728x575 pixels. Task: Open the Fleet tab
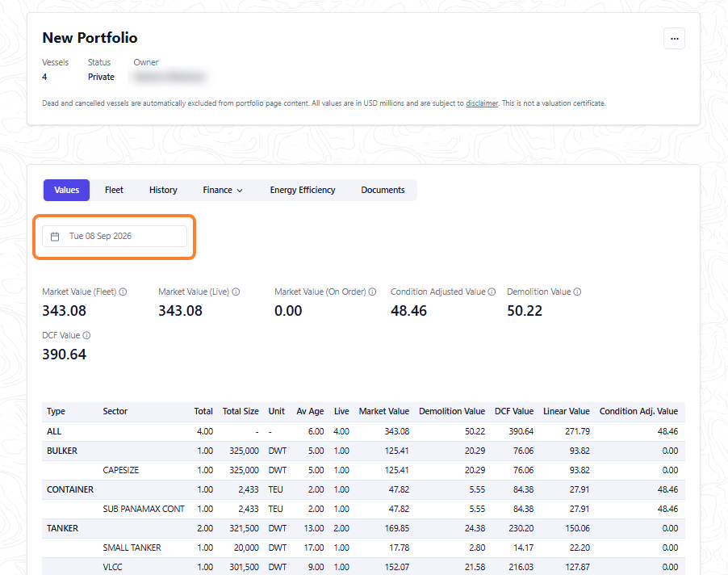click(114, 190)
